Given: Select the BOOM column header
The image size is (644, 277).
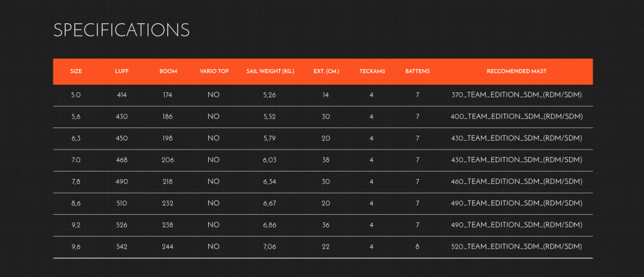Looking at the screenshot, I should [x=169, y=72].
